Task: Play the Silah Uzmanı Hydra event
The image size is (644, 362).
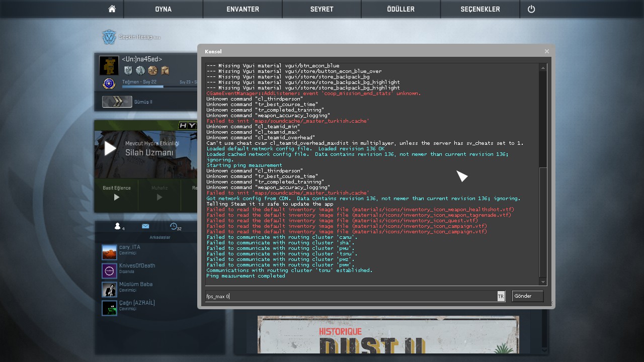Action: point(110,148)
